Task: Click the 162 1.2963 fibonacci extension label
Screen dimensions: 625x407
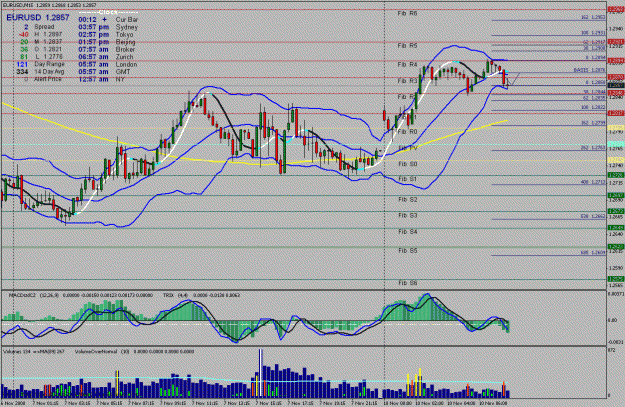Action: pos(593,18)
